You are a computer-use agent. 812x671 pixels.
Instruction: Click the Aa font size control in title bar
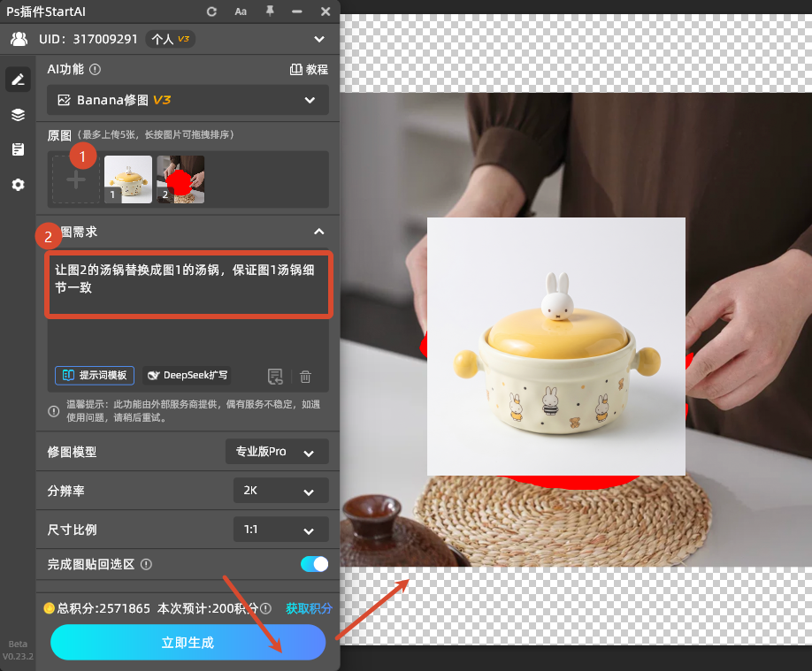tap(241, 11)
